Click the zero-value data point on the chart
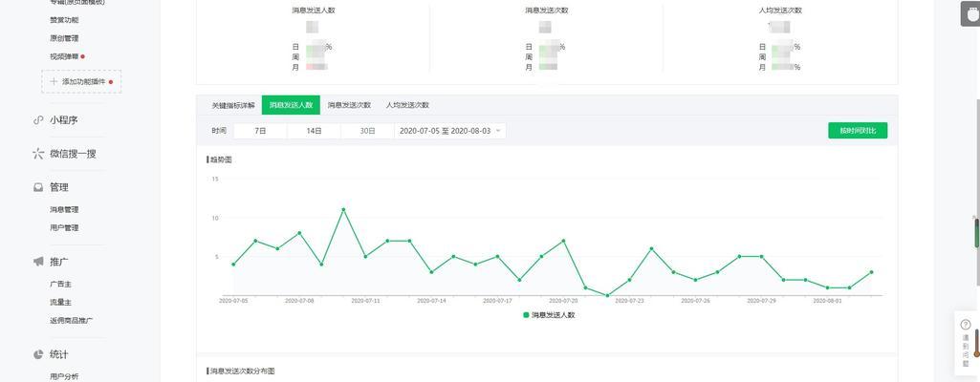This screenshot has width=980, height=382. click(x=607, y=295)
